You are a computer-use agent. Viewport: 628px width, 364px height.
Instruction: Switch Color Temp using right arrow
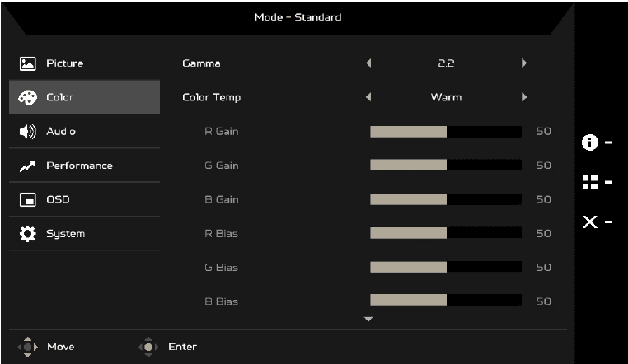(523, 97)
